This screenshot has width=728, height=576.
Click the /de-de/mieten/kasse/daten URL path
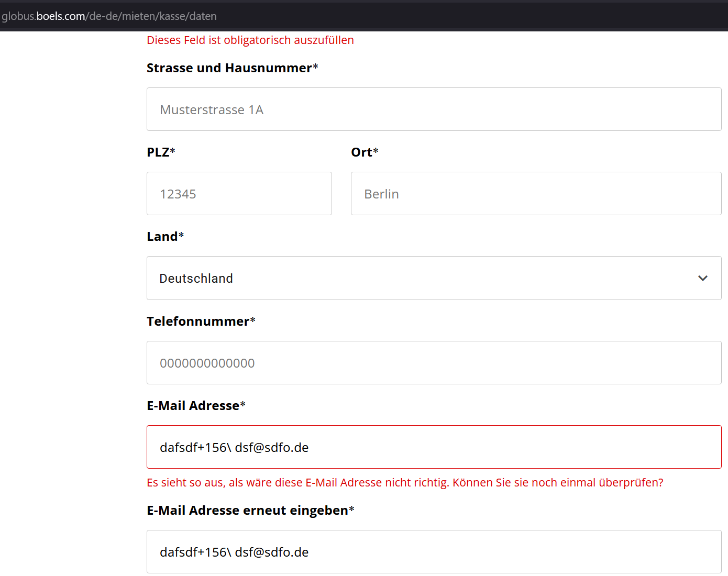[152, 16]
